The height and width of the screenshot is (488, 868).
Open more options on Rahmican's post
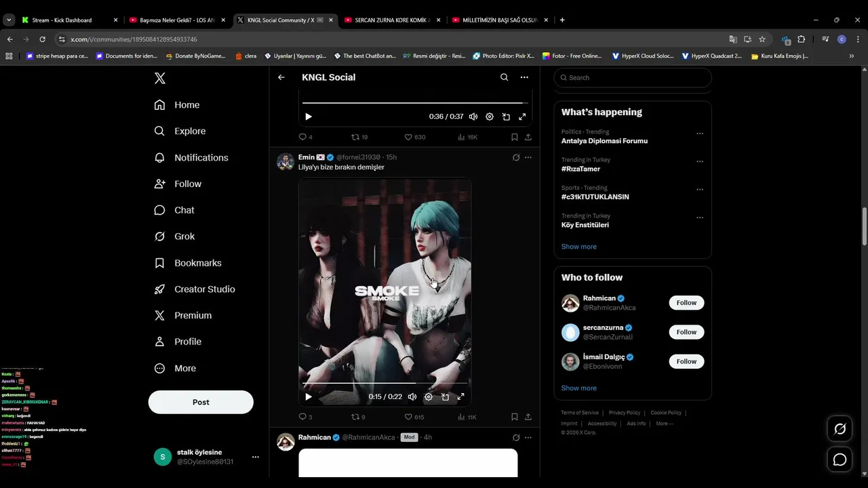tap(528, 438)
